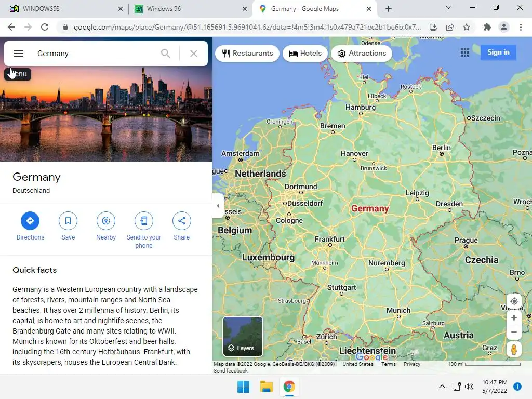Click Send feedback link

click(231, 370)
